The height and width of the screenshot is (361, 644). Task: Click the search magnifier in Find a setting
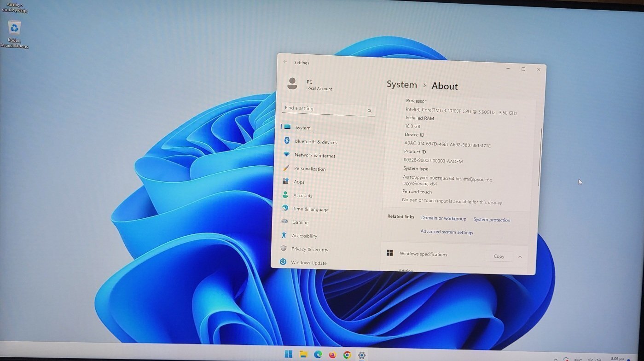(x=369, y=111)
